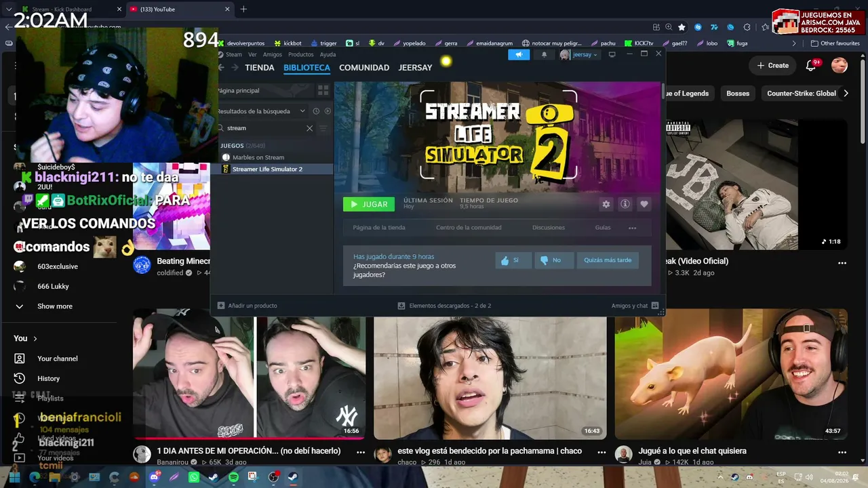Image resolution: width=868 pixels, height=488 pixels.
Task: Open game settings gear for Streamer Life Simulator 2
Action: pyautogui.click(x=606, y=204)
